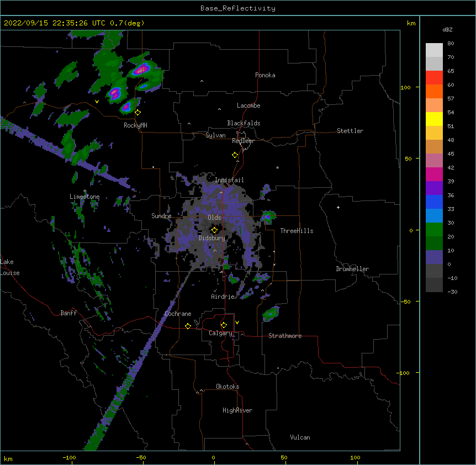Select the Sundre label
Viewport: 476px width, 465px height.
(x=161, y=216)
